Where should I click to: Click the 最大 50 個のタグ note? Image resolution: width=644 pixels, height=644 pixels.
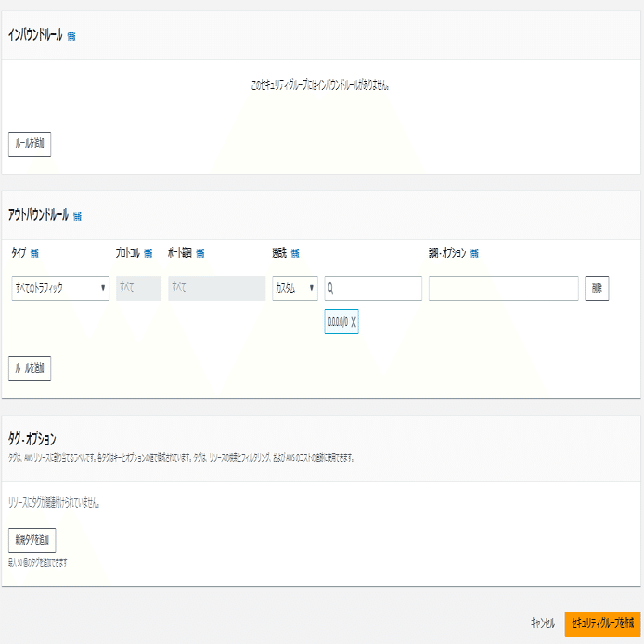(38, 562)
